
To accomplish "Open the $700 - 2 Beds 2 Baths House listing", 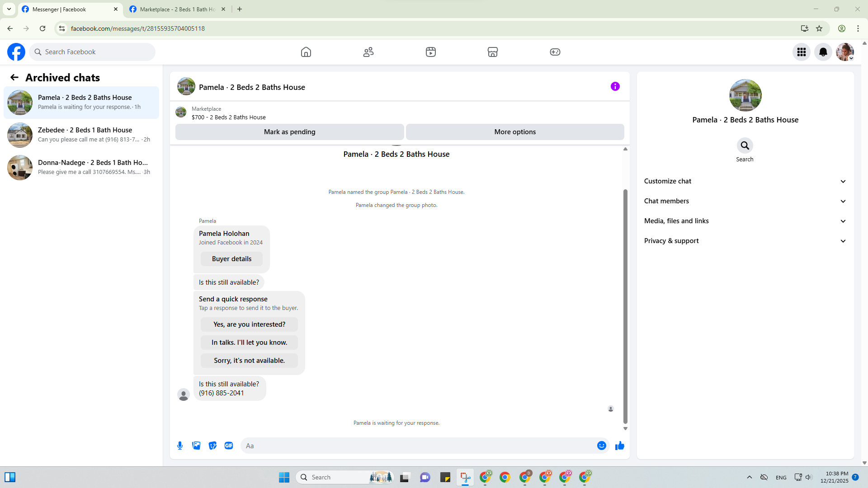I will [x=229, y=117].
